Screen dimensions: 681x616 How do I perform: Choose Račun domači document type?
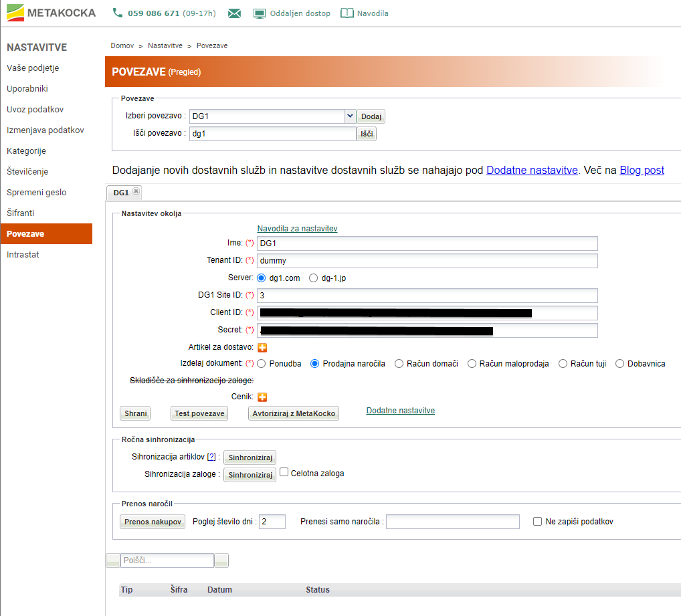point(399,364)
